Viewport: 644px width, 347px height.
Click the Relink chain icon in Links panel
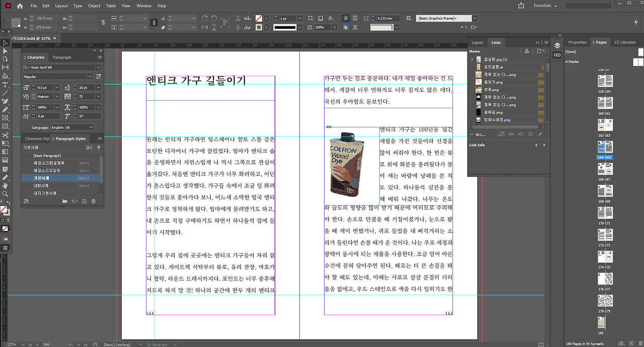pyautogui.click(x=511, y=134)
